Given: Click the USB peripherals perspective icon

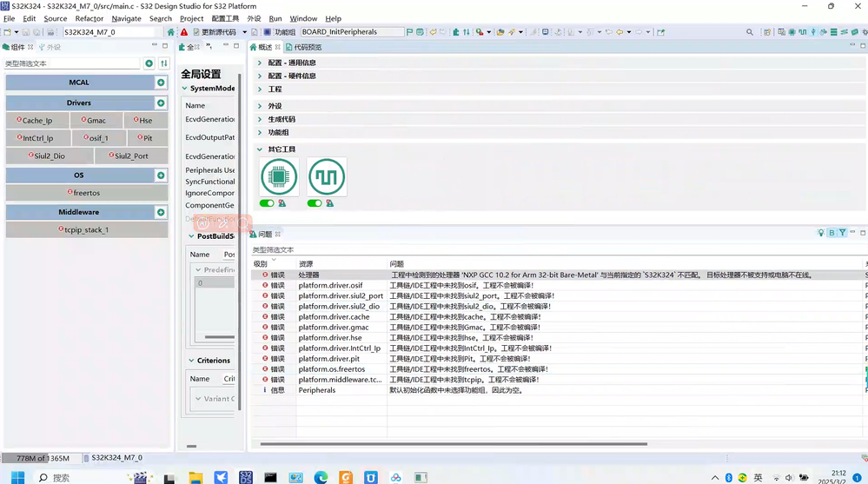Looking at the screenshot, I should point(813,32).
